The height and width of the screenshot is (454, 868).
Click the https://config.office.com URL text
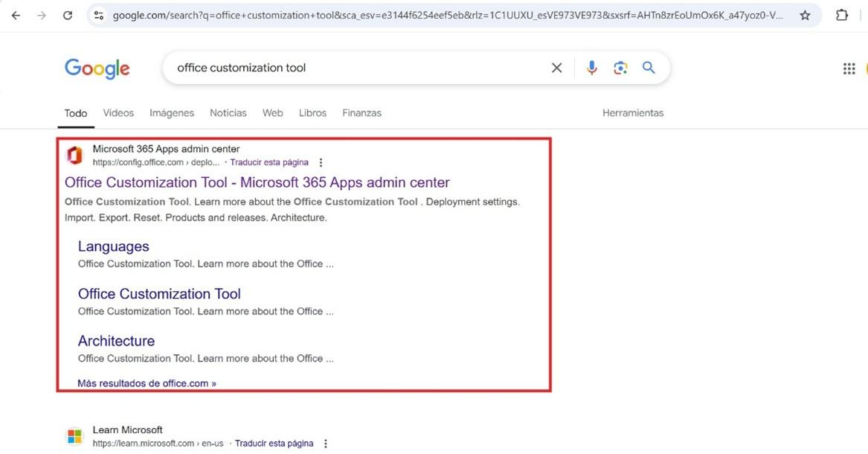click(156, 162)
